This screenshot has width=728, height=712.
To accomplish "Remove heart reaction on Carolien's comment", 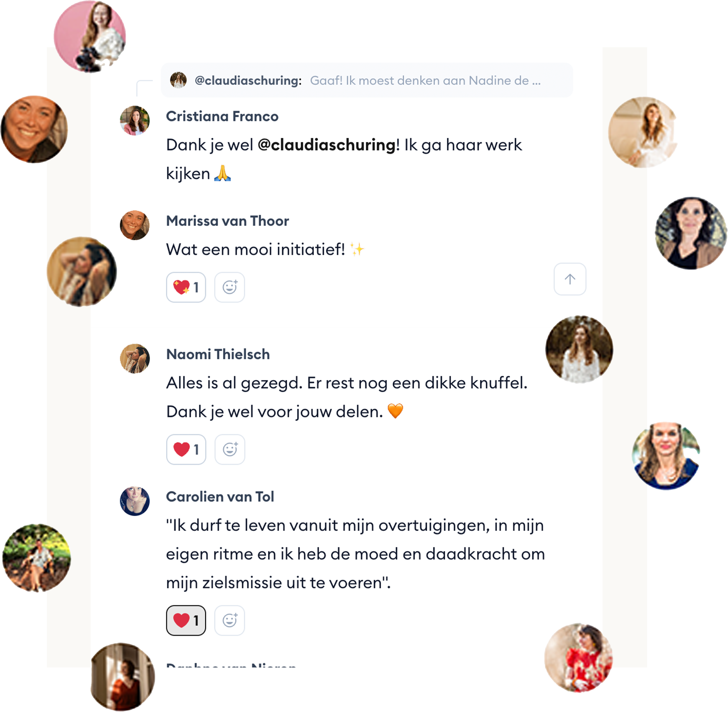I will [186, 620].
